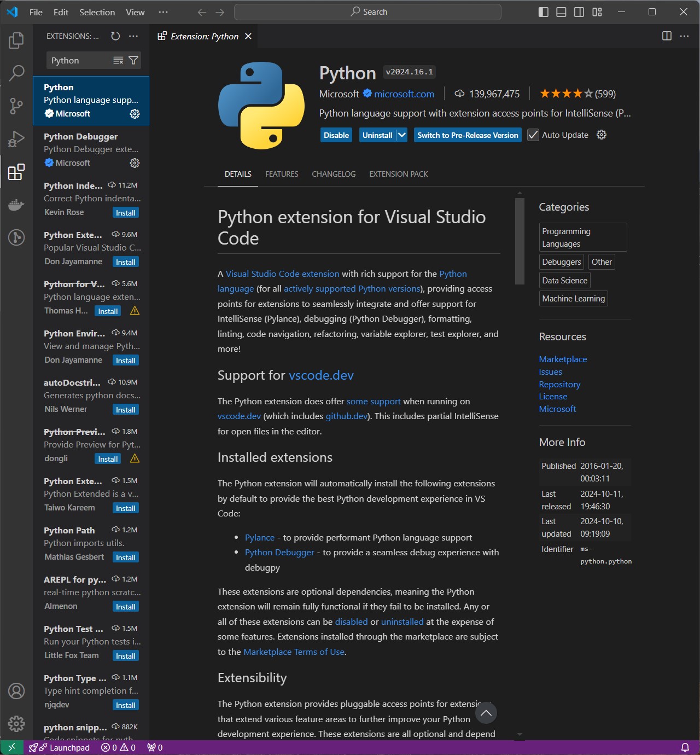
Task: Clear the extensions search results
Action: pos(118,60)
